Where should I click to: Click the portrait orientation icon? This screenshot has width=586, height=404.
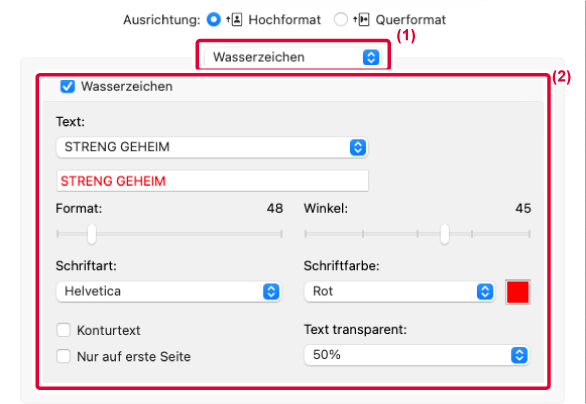(x=234, y=19)
